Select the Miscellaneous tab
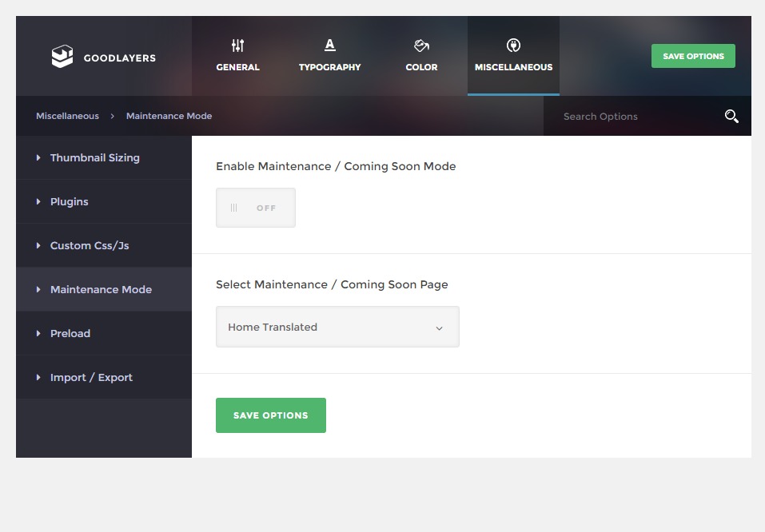Screen dimensions: 765x532 click(x=513, y=56)
